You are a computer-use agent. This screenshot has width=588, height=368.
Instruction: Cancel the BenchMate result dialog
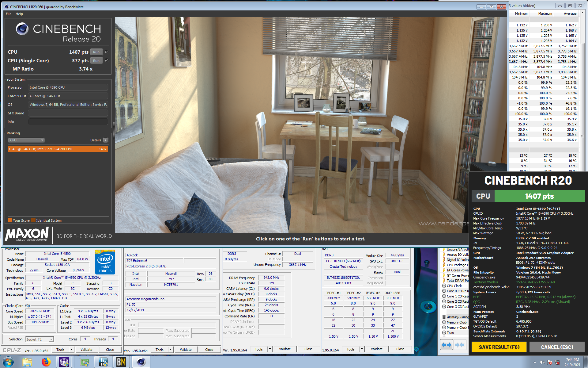coord(557,347)
